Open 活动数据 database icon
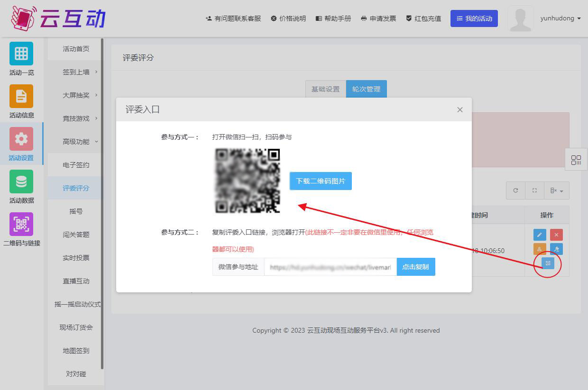Screen dimensions: 588x390 coord(21,181)
